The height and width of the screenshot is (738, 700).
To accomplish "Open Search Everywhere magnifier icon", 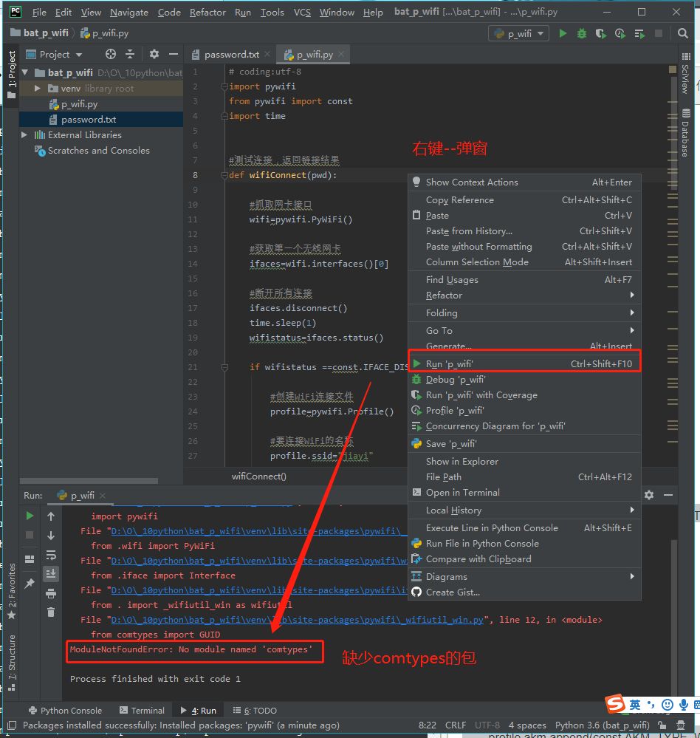I will 682,33.
